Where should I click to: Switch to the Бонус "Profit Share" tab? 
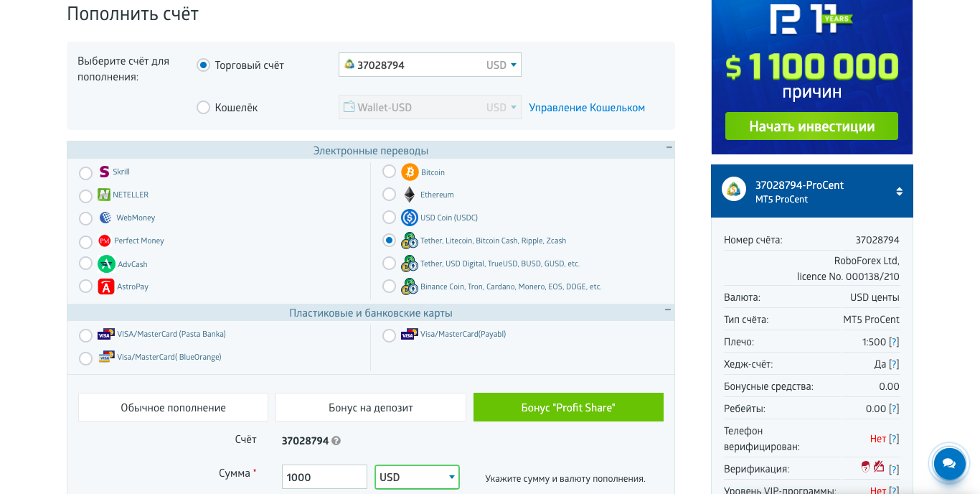click(568, 407)
